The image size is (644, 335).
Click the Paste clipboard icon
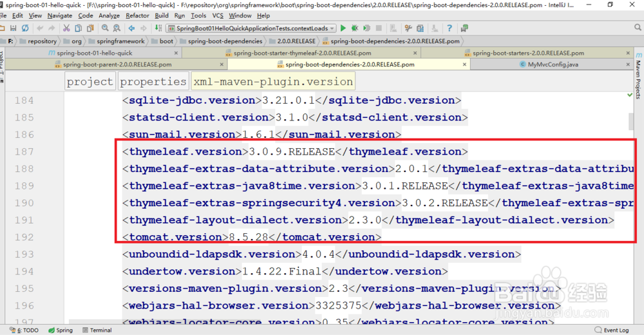click(x=90, y=28)
